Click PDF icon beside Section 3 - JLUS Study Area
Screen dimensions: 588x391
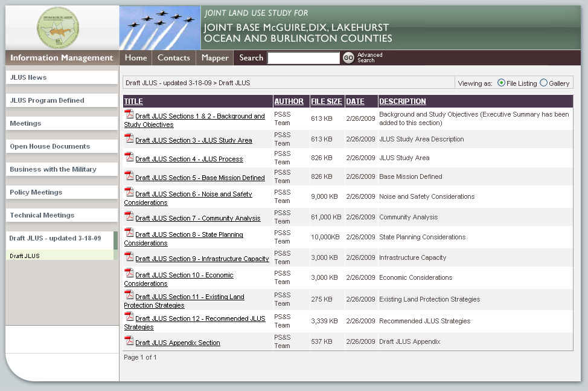tap(129, 138)
